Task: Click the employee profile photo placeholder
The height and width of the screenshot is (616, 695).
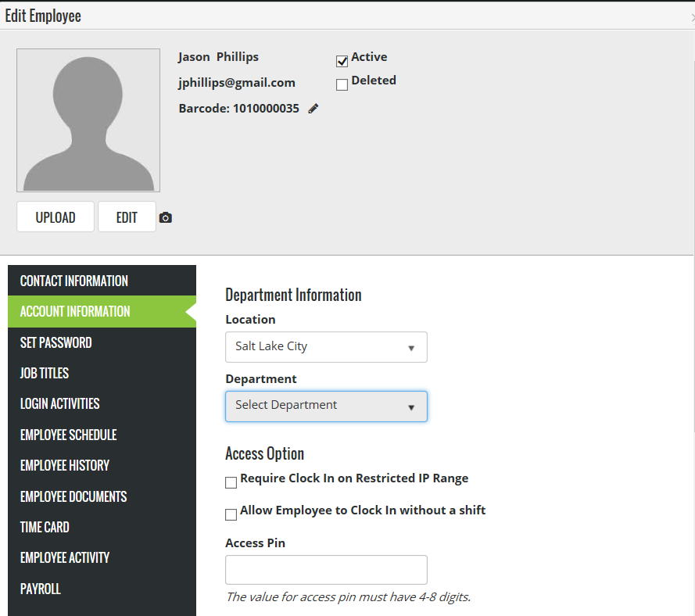Action: point(88,120)
